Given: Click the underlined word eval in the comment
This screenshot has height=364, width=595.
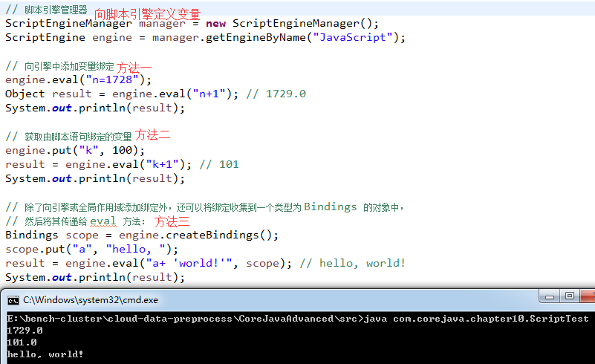Looking at the screenshot, I should [103, 221].
